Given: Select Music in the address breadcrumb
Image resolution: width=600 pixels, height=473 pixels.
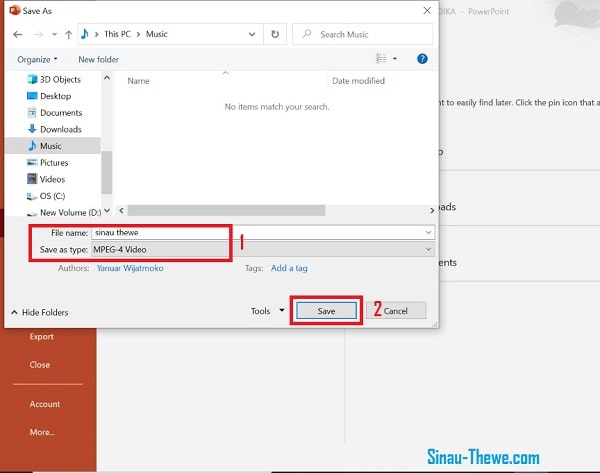Looking at the screenshot, I should (157, 34).
